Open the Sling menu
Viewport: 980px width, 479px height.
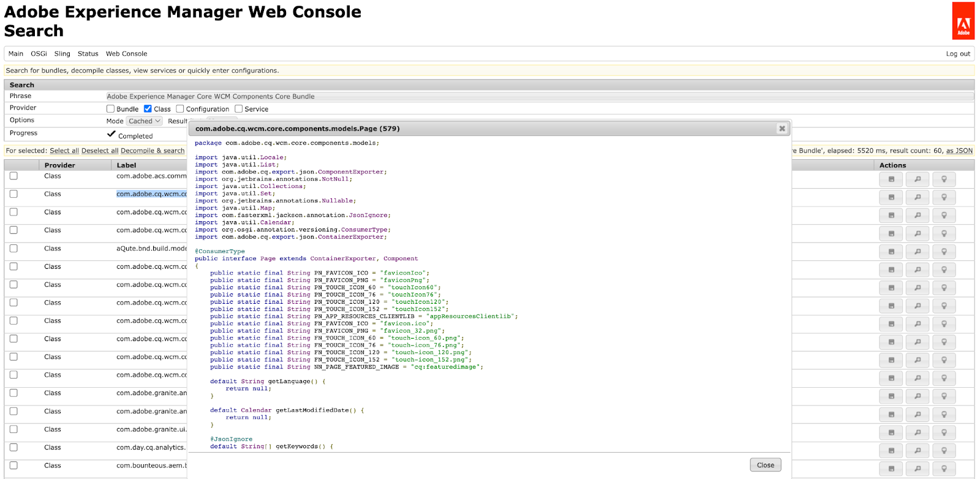point(62,54)
